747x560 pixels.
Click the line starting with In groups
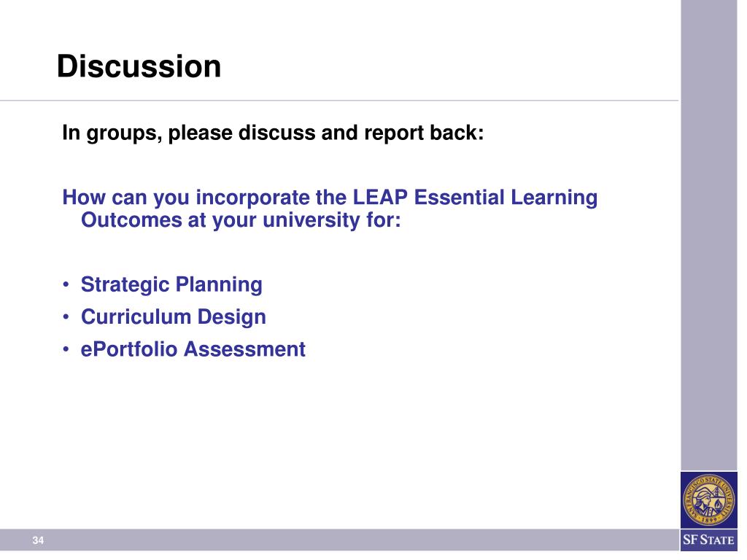(x=273, y=134)
